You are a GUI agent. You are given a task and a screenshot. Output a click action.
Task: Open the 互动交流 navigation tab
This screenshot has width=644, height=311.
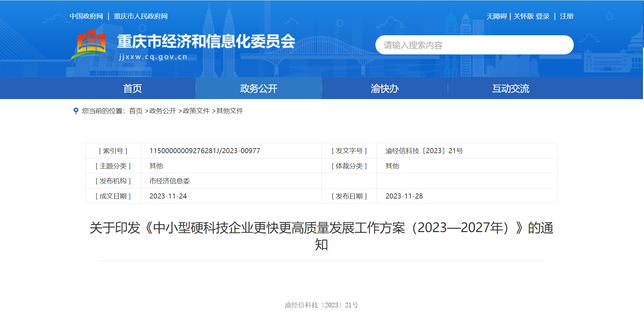(x=511, y=88)
